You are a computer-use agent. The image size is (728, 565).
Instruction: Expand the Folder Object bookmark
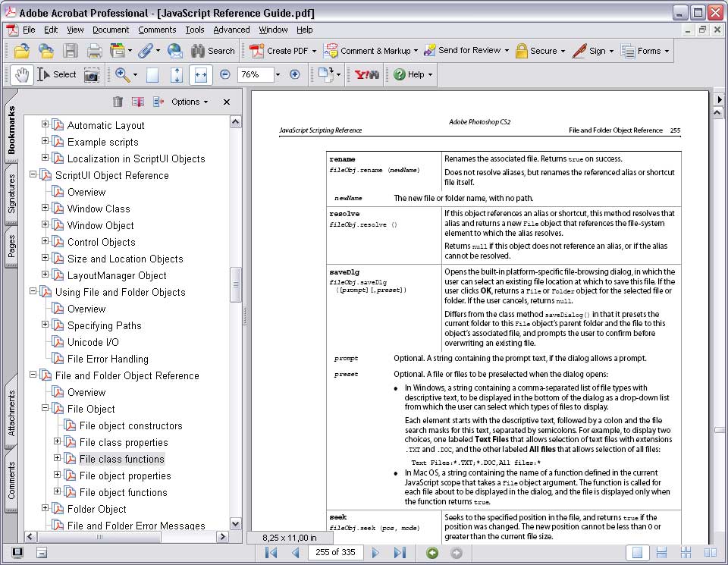tap(45, 508)
